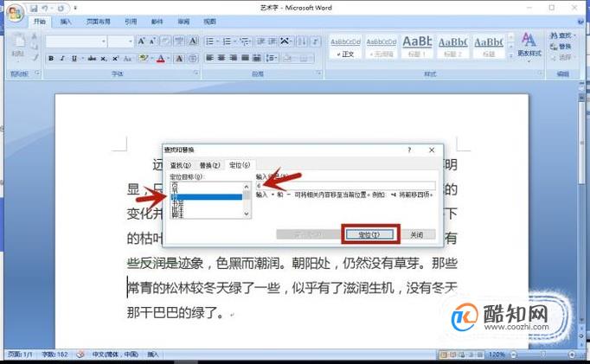590x364 pixels.
Task: Toggle Bold formatting
Action: click(51, 58)
